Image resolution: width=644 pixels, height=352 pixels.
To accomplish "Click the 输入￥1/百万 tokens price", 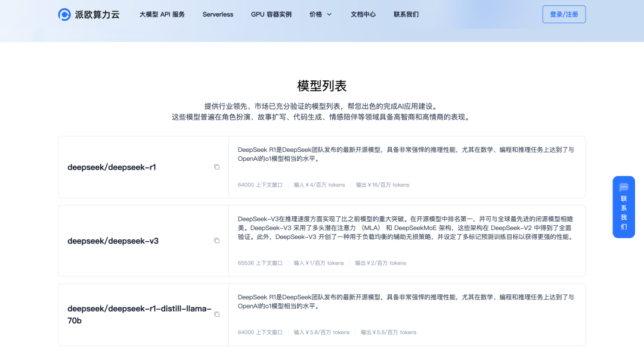I will click(x=318, y=263).
